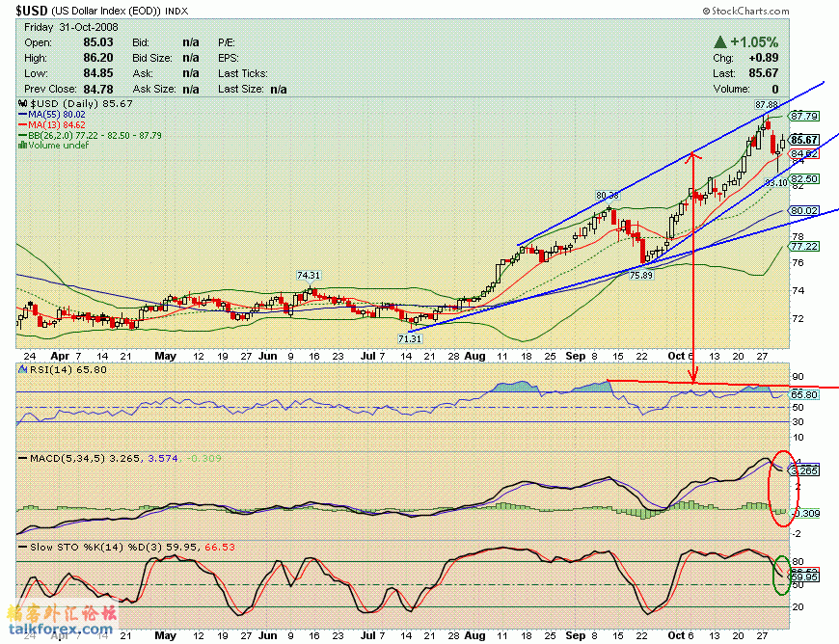Click the Bid Size label

[152, 58]
